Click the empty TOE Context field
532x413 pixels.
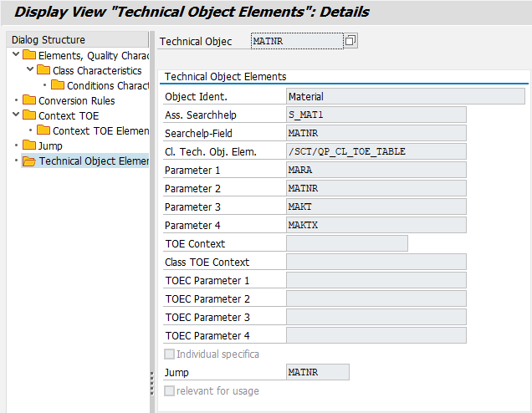pyautogui.click(x=346, y=243)
